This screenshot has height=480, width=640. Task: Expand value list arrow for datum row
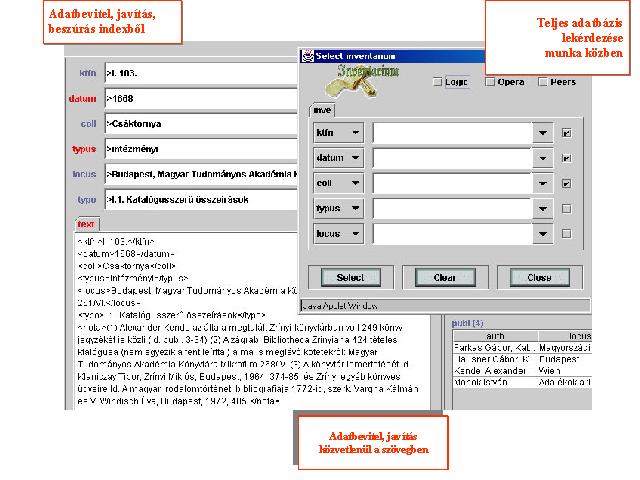[542, 158]
